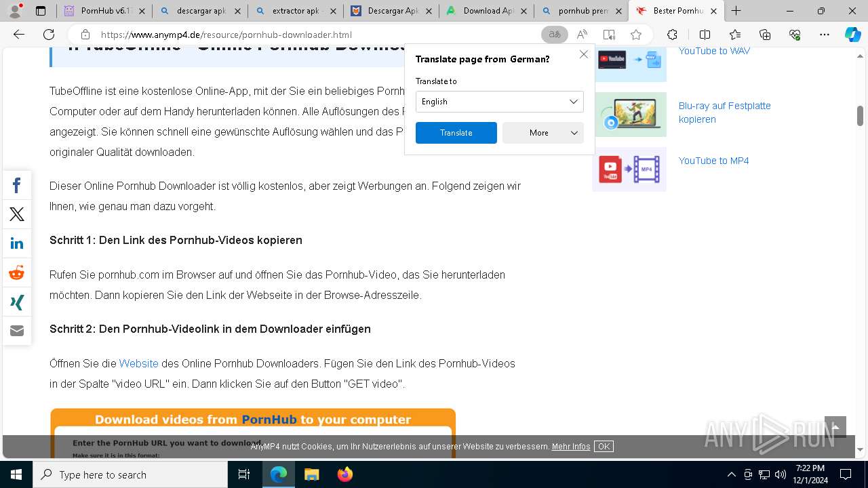Click the YouTube to MP4 thumbnail
The width and height of the screenshot is (868, 488).
(x=629, y=169)
